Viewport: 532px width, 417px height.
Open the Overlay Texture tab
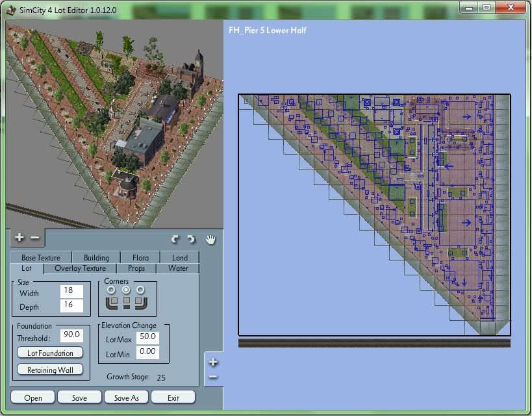click(x=80, y=268)
